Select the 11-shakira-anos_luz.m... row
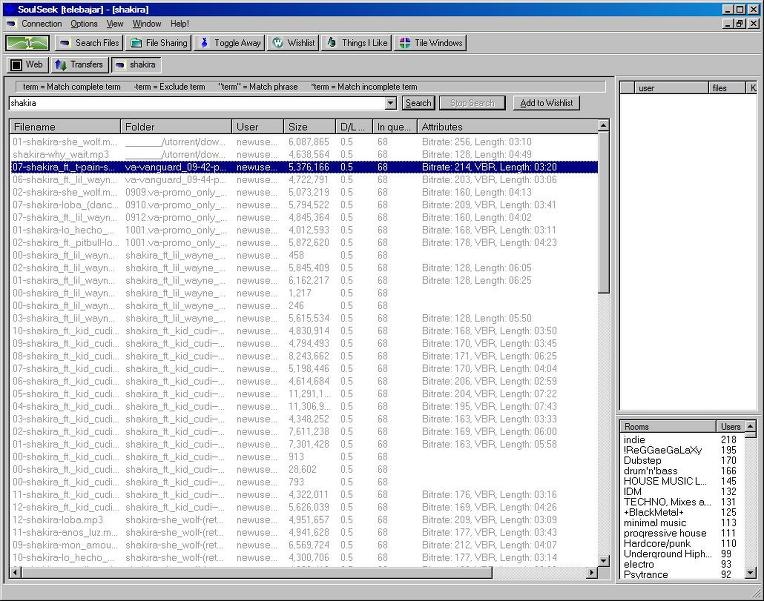The width and height of the screenshot is (764, 601). 304,532
